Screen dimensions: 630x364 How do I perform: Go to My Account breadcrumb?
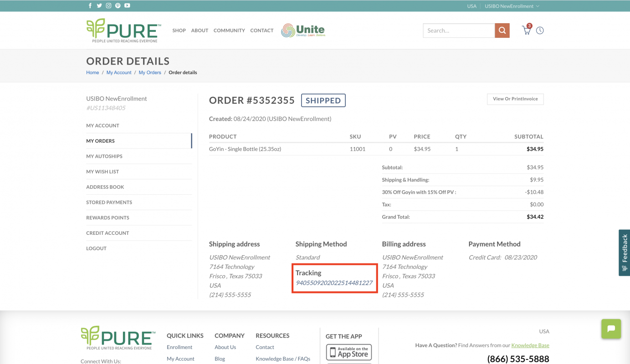point(119,72)
